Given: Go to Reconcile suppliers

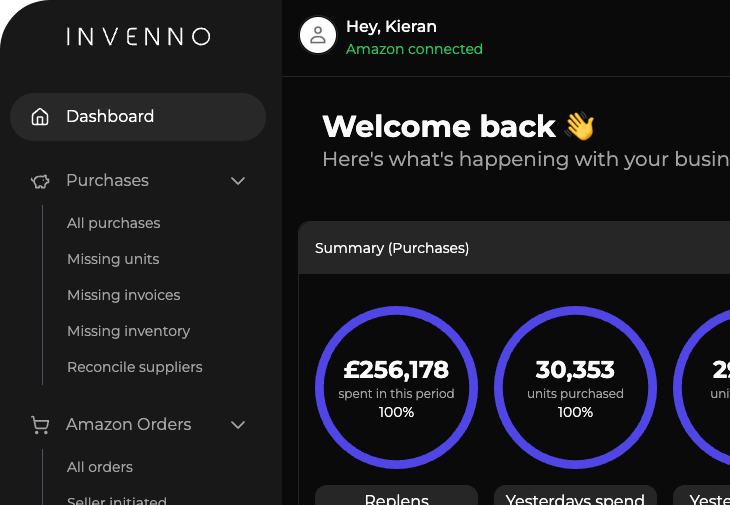Looking at the screenshot, I should [x=135, y=367].
